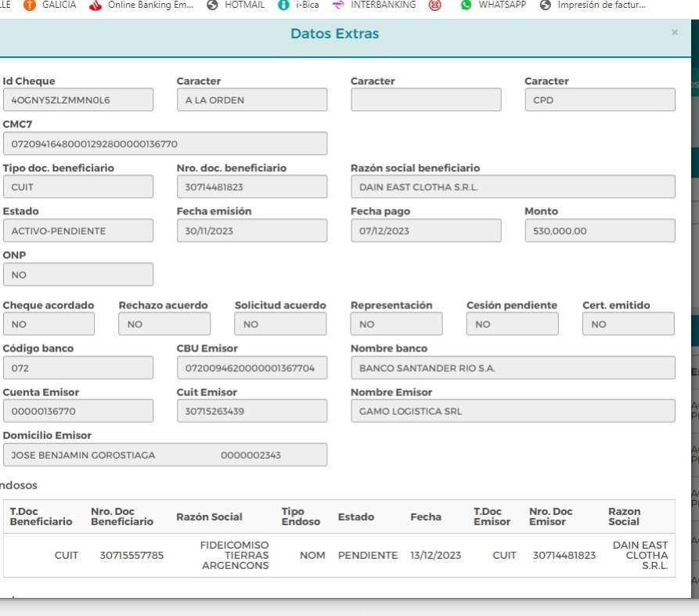The image size is (699, 616).
Task: Click the Estado field showing ACTIVO-PENDIENTE
Action: (78, 230)
